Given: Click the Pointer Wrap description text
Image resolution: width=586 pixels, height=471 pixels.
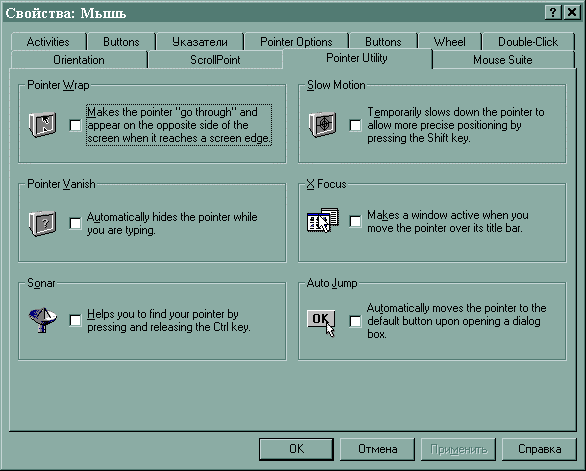Looking at the screenshot, I should pyautogui.click(x=179, y=125).
